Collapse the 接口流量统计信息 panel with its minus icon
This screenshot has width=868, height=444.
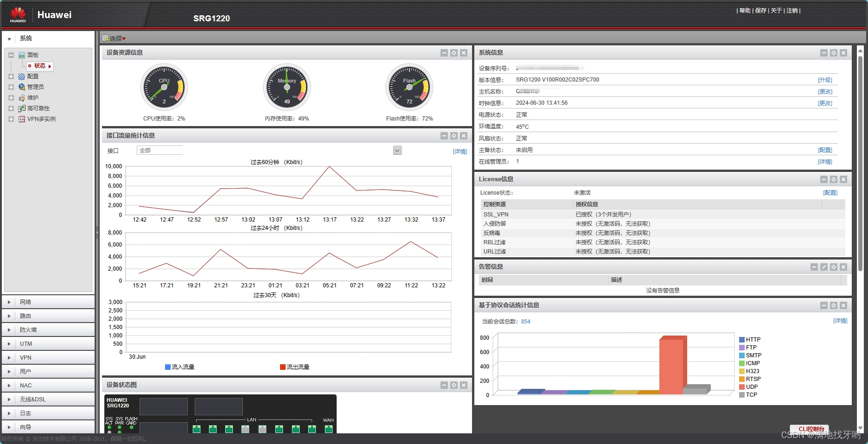click(x=444, y=136)
